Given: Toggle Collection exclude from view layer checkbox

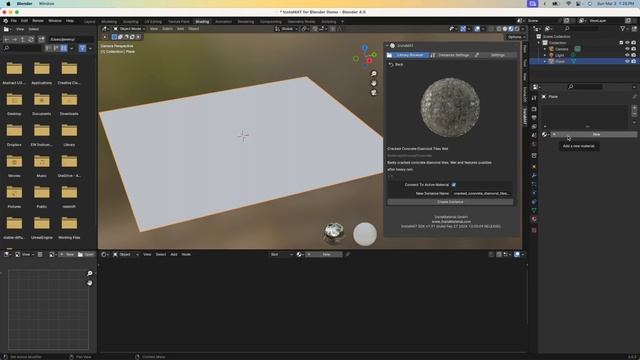Looking at the screenshot, I should 621,43.
